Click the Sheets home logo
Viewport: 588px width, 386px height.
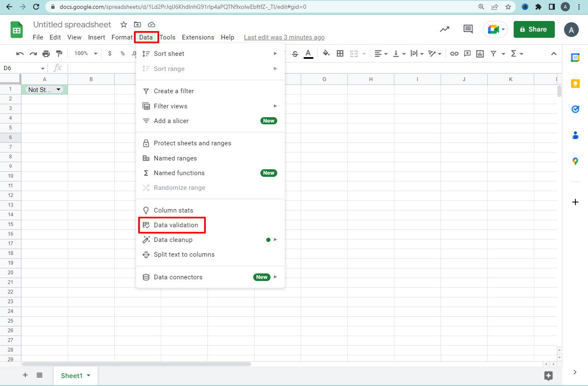point(17,30)
